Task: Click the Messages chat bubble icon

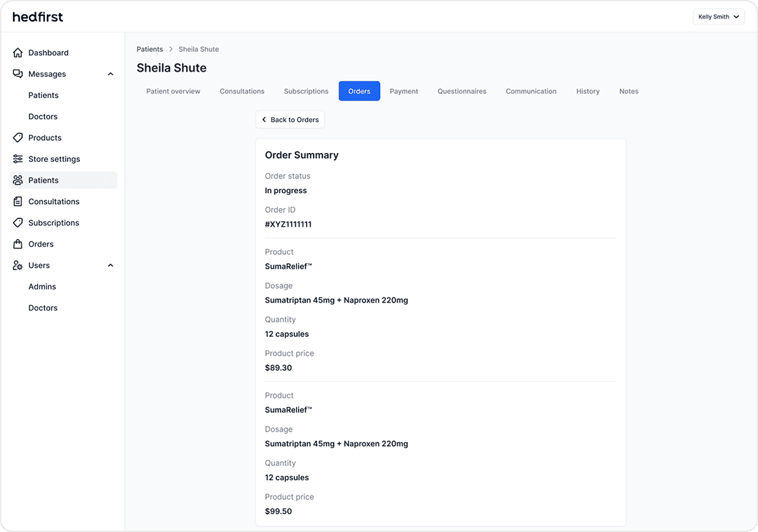Action: [x=18, y=74]
